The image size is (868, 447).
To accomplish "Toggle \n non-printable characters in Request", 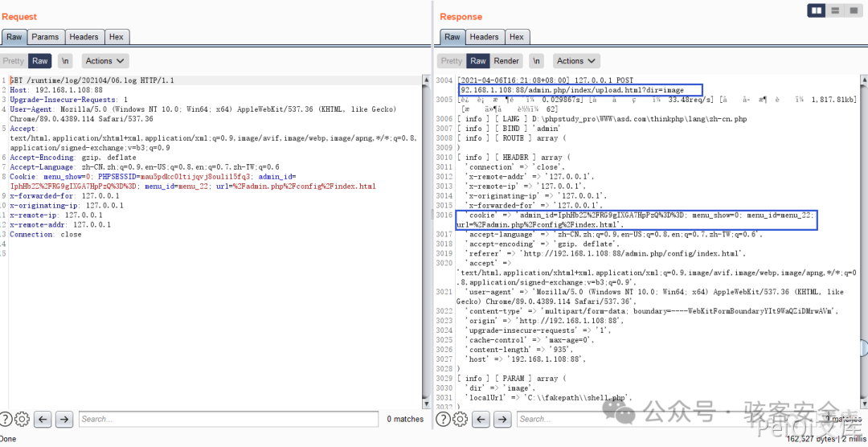I will point(65,61).
